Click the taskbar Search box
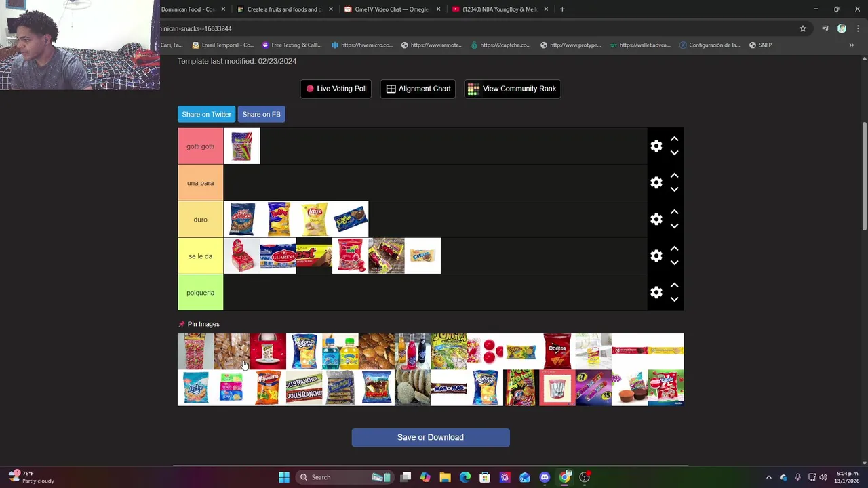868x488 pixels. (x=344, y=477)
